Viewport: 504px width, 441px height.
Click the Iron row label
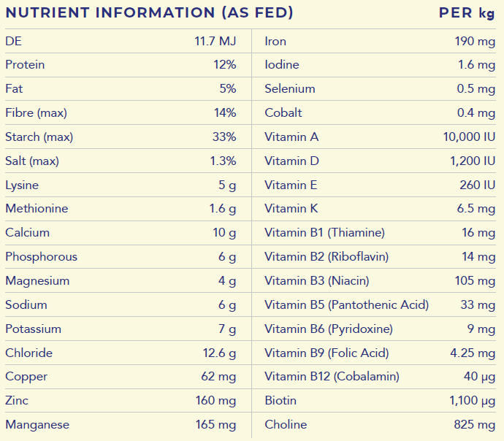coord(275,41)
